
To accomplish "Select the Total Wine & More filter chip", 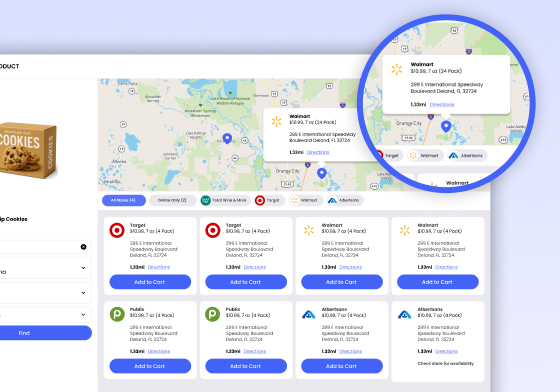I will [225, 200].
